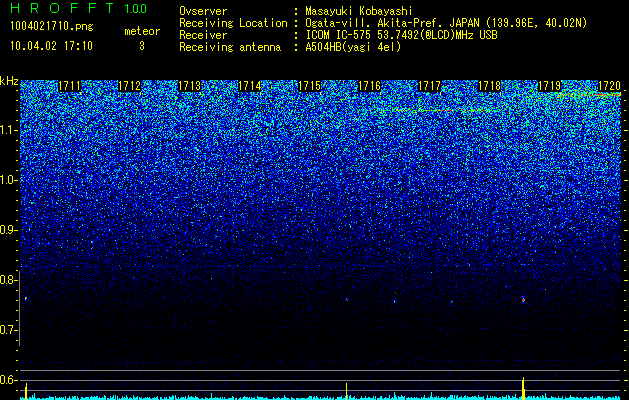Click the 'Ovserver' field label
629x400 pixels.
tap(203, 11)
